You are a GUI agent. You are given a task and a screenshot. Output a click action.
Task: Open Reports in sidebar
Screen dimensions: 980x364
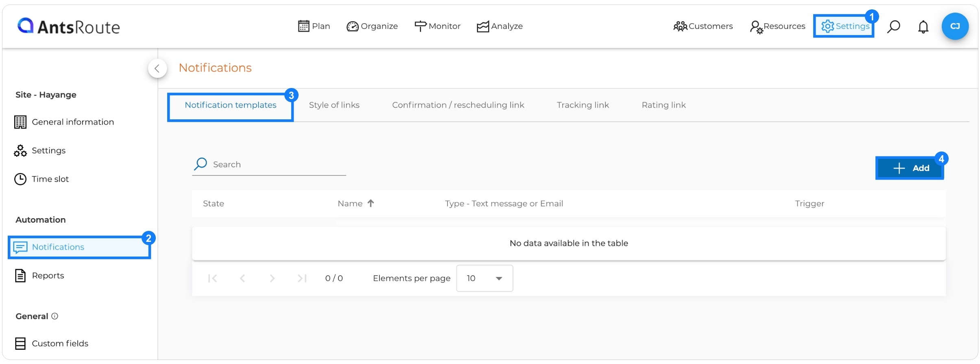(x=39, y=275)
